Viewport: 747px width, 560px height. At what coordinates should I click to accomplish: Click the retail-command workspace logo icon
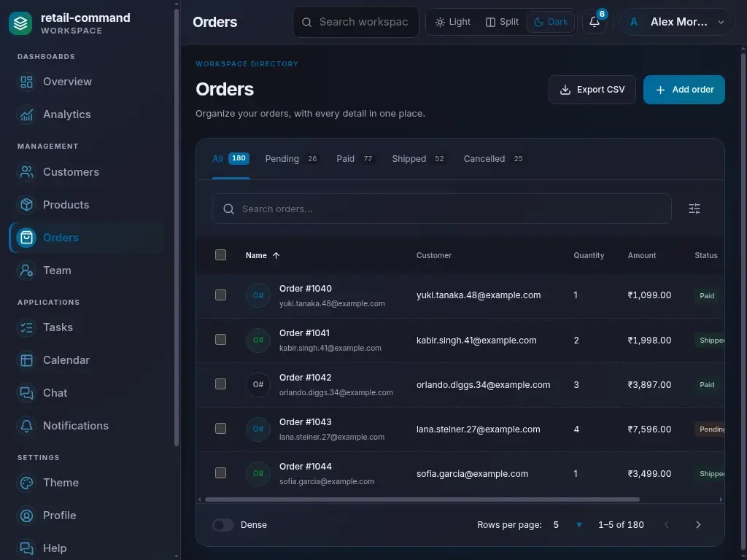20,23
